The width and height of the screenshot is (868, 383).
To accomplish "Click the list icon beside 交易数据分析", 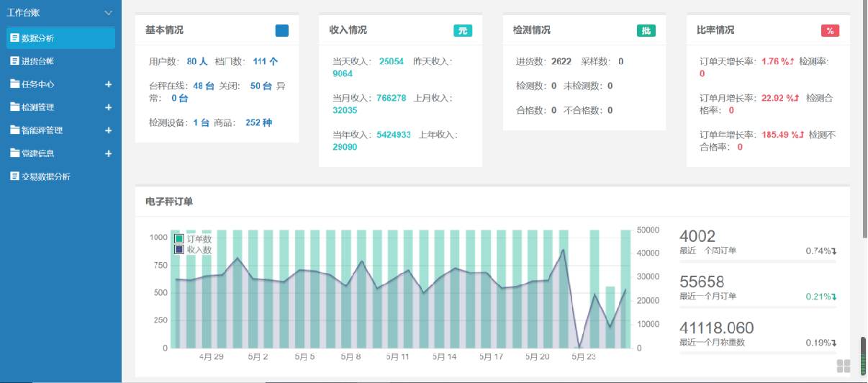I will tap(14, 176).
